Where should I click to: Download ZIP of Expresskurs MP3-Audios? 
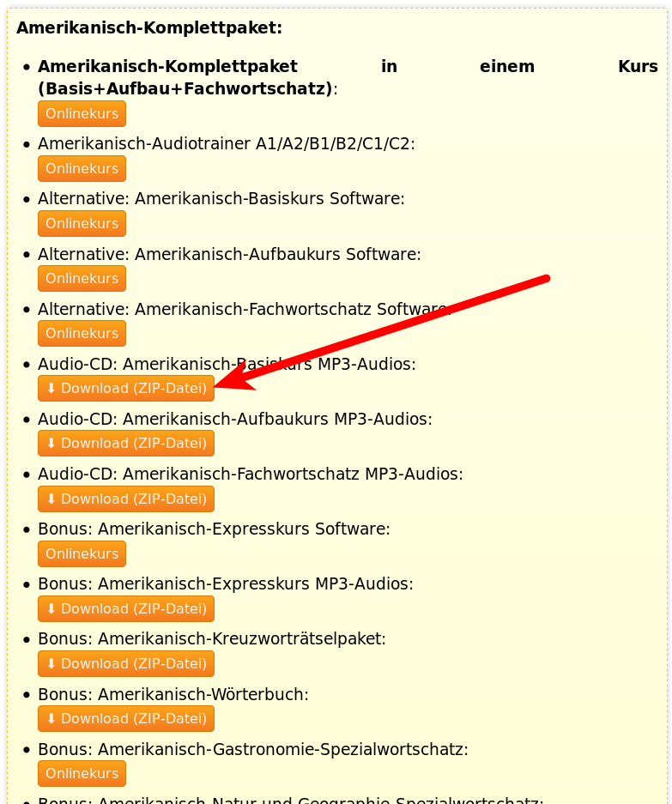point(125,608)
